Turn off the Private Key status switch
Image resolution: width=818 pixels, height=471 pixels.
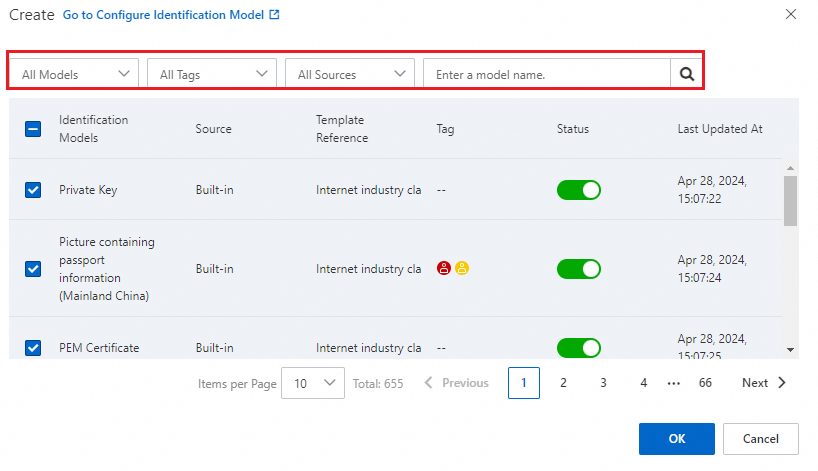tap(579, 190)
